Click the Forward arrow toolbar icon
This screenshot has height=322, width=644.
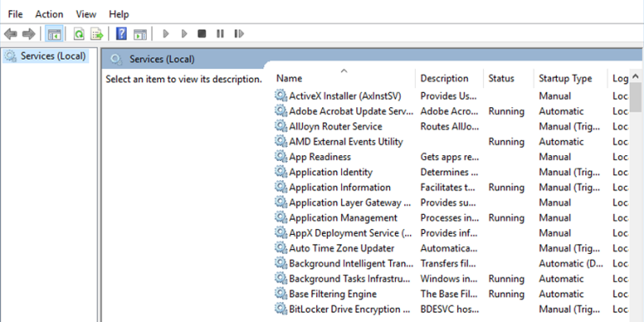(x=29, y=34)
